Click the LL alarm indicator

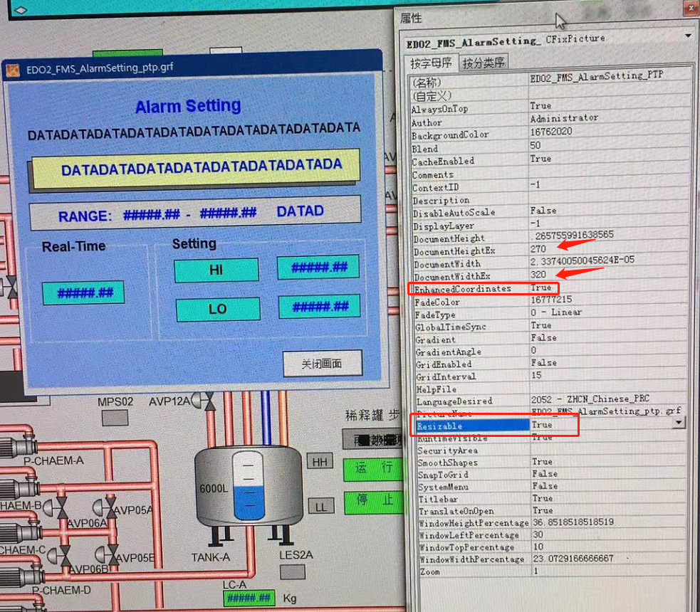[320, 505]
